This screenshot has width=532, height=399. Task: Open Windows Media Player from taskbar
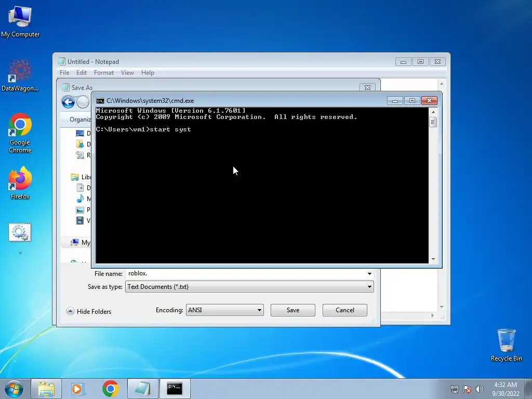[78, 389]
